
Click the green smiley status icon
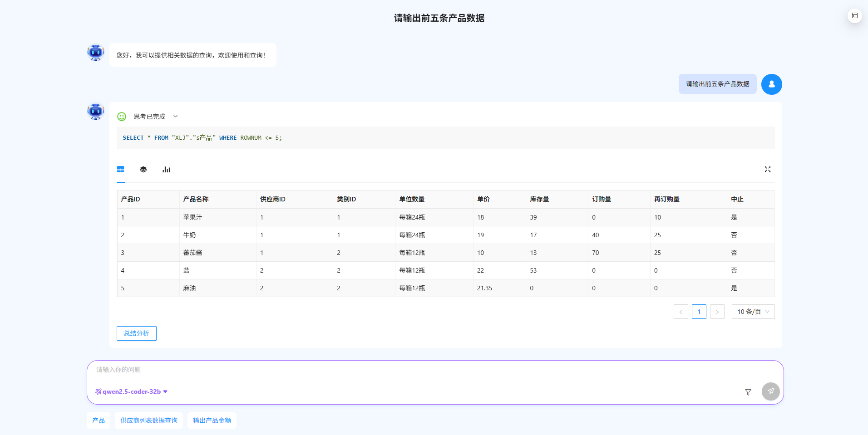point(122,117)
